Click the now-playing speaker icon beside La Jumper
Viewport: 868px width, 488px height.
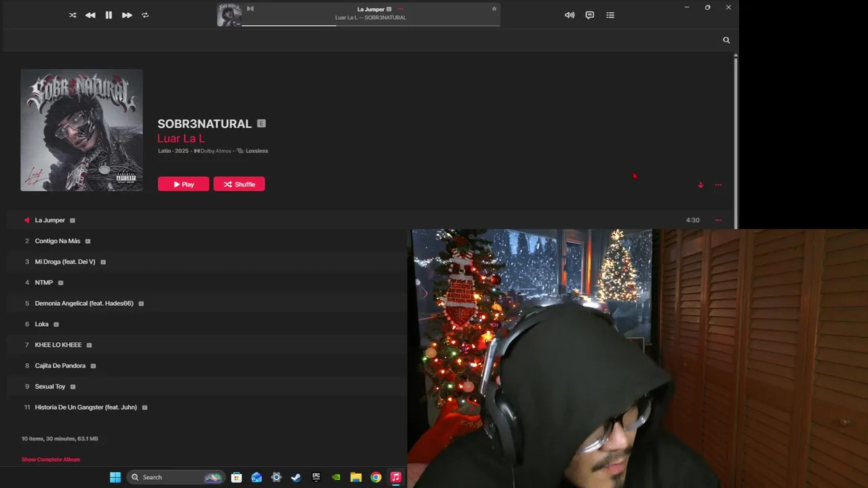pos(27,220)
